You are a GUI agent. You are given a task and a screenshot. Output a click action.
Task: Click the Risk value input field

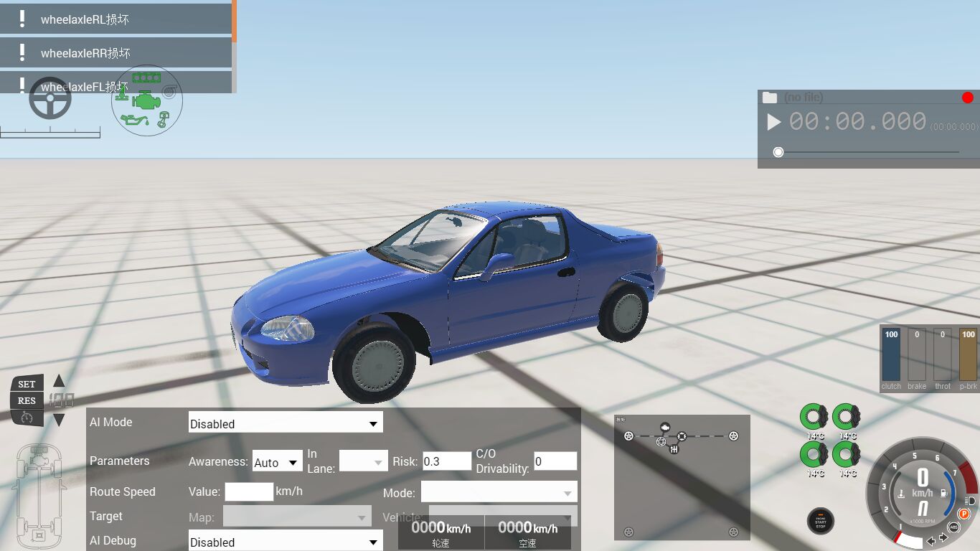[x=447, y=461]
